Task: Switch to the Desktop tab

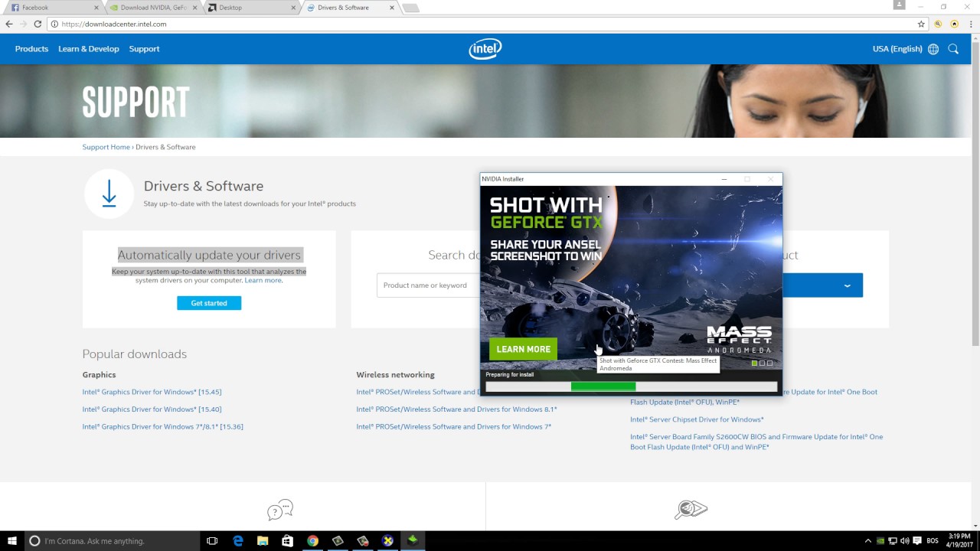Action: (252, 8)
